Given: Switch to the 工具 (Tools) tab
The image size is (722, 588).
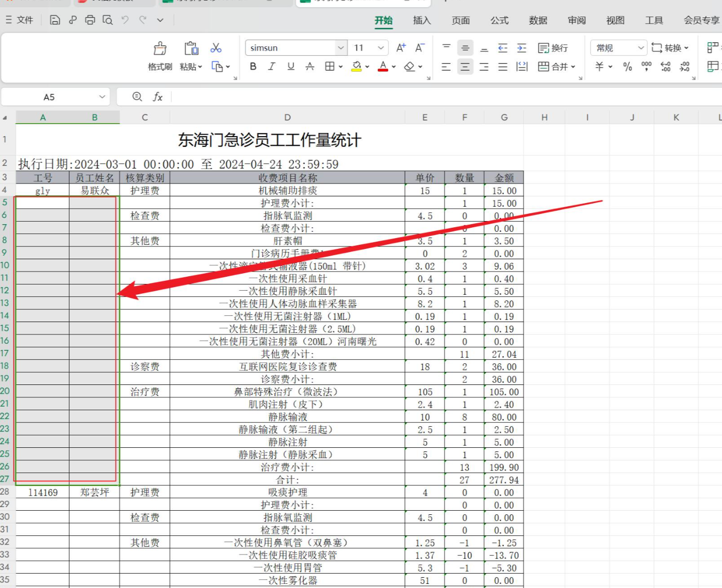Looking at the screenshot, I should pos(654,20).
